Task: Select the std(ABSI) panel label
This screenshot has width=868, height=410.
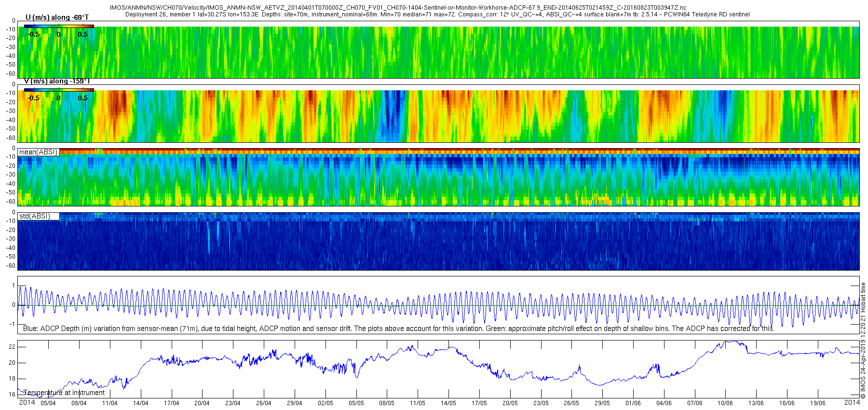Action: (x=34, y=216)
